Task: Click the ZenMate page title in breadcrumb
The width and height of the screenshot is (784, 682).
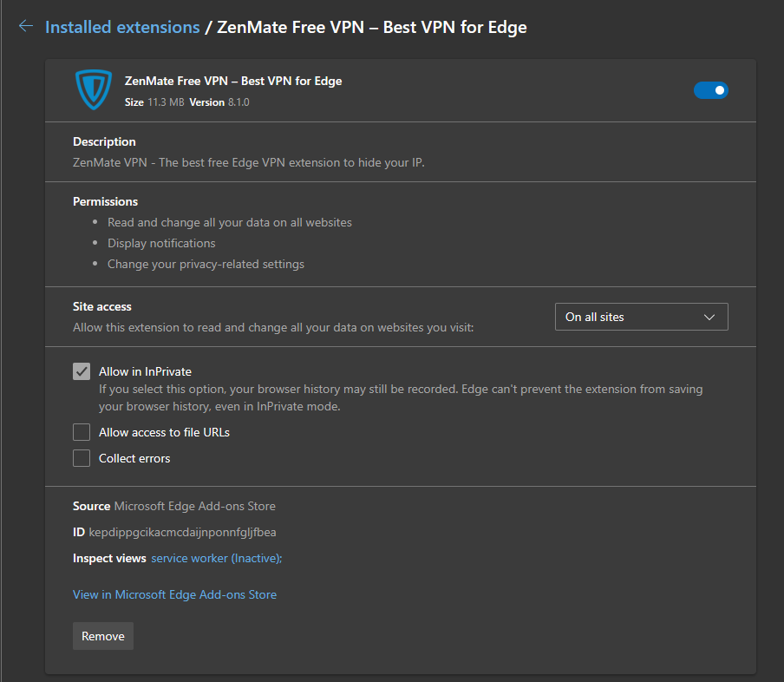Action: pos(371,27)
